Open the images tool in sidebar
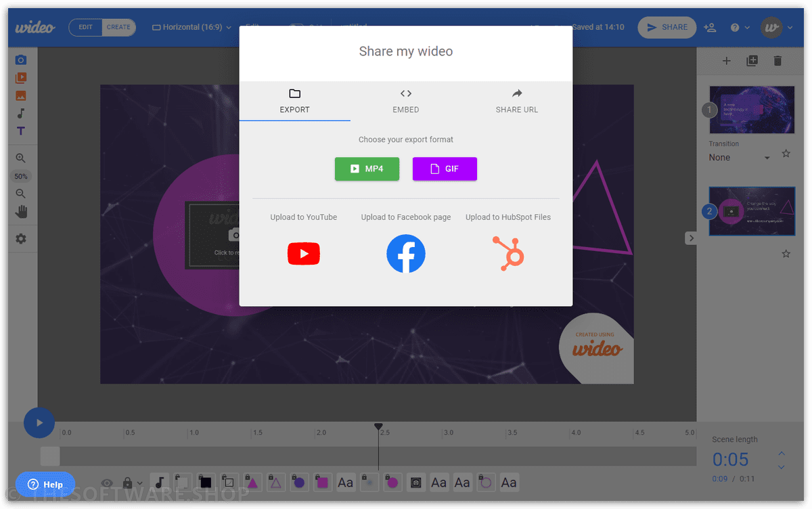812x509 pixels. 21,96
